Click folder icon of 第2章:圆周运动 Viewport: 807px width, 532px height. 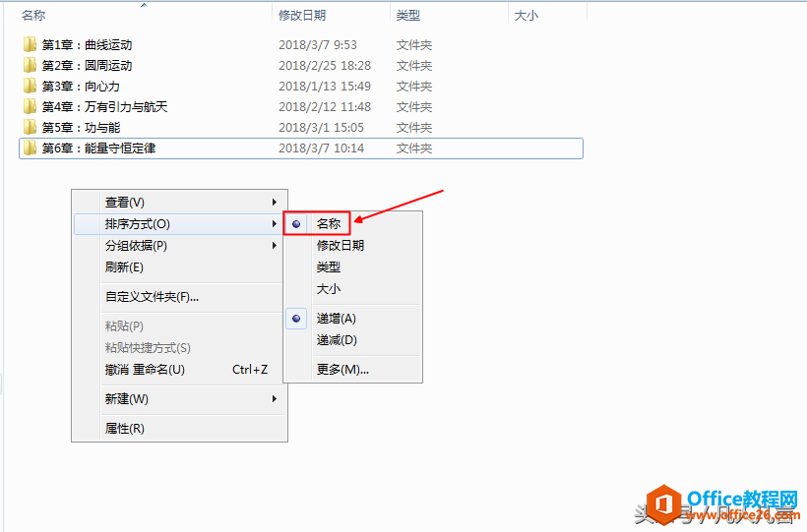tap(30, 65)
